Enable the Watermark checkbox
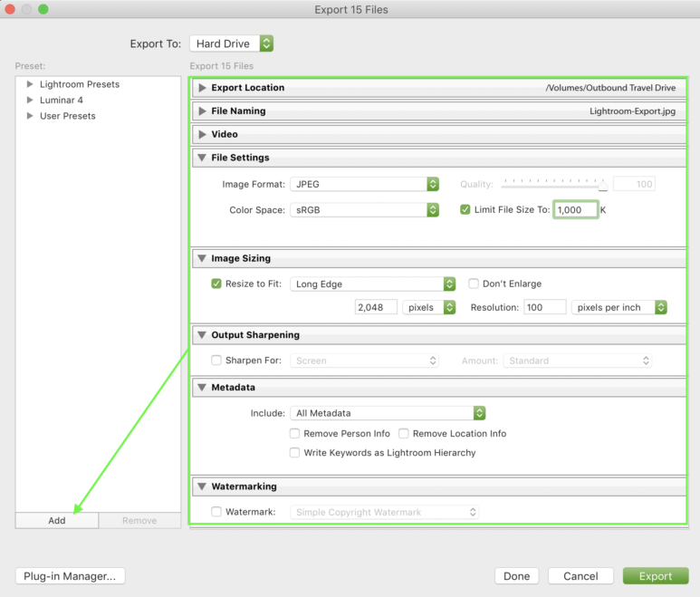 pyautogui.click(x=216, y=512)
